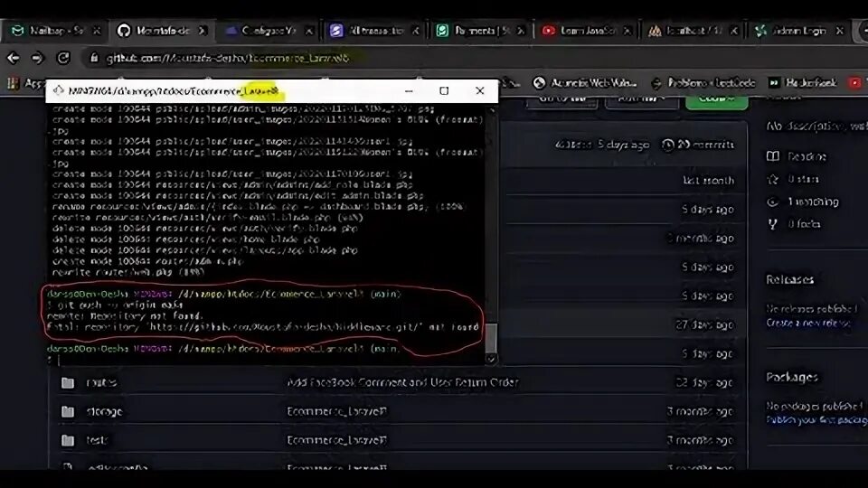Click the folder icon of the storage row
This screenshot has height=488, width=868.
click(68, 412)
